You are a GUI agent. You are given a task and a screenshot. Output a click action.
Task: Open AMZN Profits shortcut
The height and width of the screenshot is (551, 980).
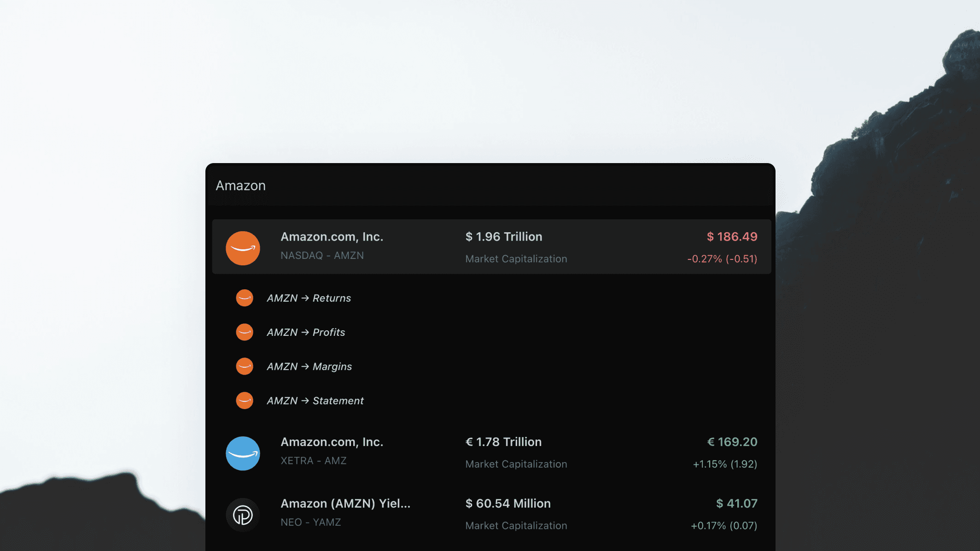(306, 332)
